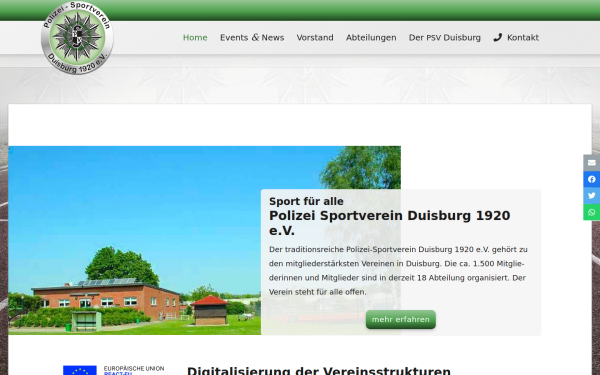Go to the Vorstand page

point(315,38)
